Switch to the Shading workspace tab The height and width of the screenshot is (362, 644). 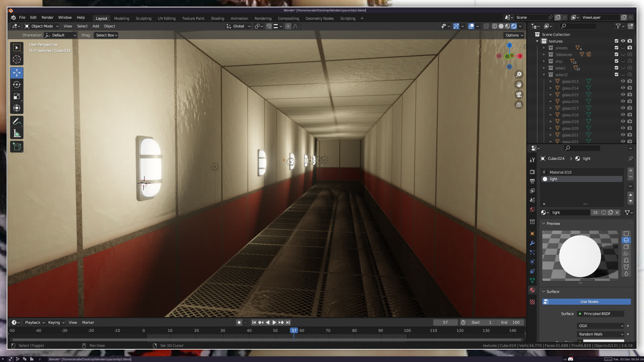pyautogui.click(x=217, y=18)
